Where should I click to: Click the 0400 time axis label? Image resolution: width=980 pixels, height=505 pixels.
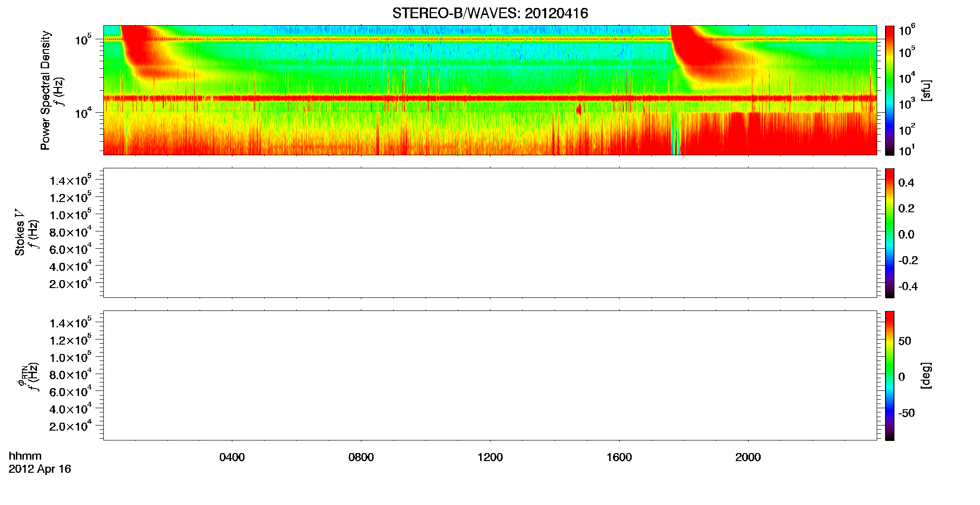click(x=232, y=457)
